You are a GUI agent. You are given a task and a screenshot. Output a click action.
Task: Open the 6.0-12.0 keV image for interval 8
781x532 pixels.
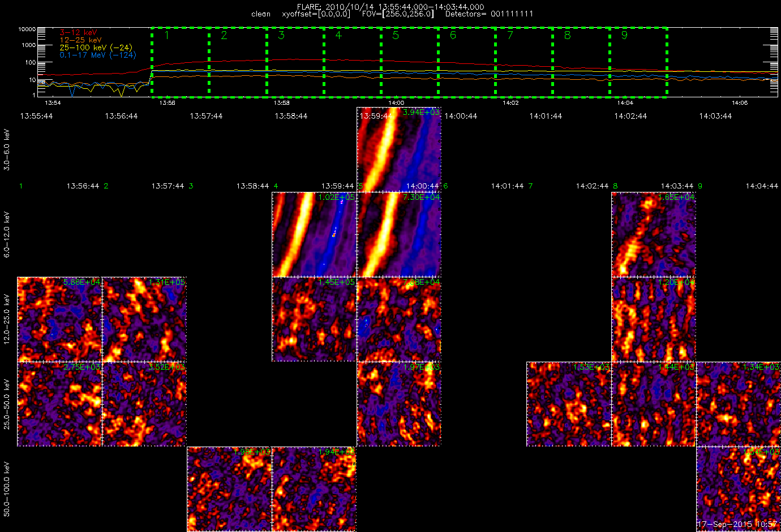(x=654, y=234)
